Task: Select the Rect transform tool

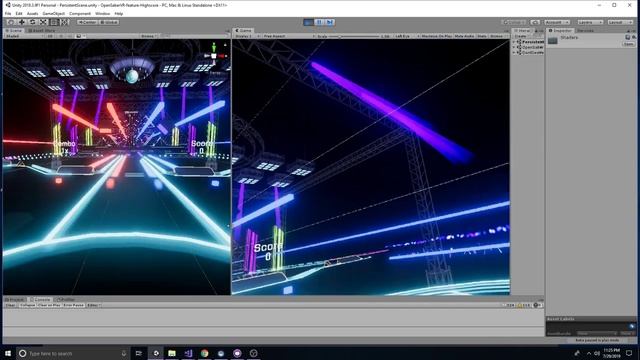Action: tap(54, 22)
